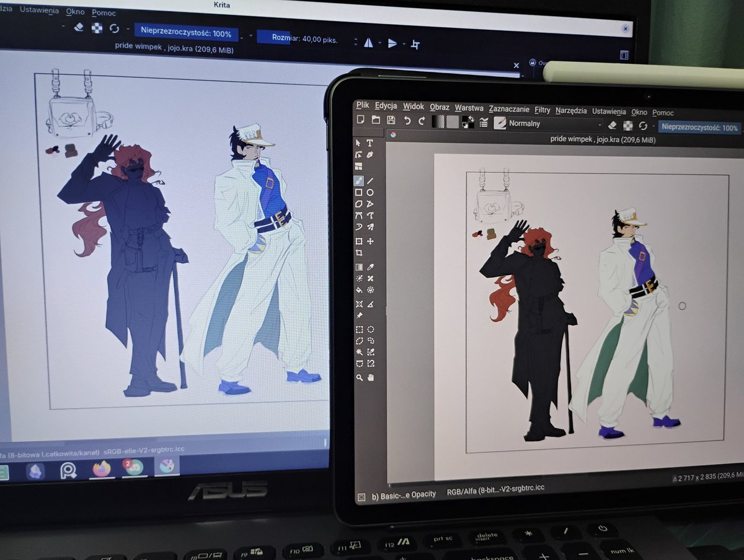Adjust Nieprzezroczystość 100% slider on laptop
This screenshot has width=744, height=560.
coord(185,33)
